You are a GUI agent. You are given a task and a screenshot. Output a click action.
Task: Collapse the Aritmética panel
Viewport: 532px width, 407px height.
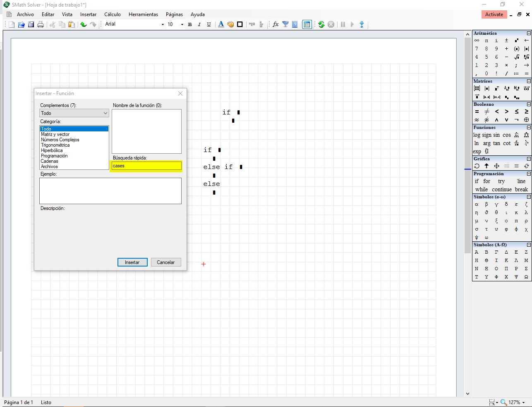tap(529, 33)
